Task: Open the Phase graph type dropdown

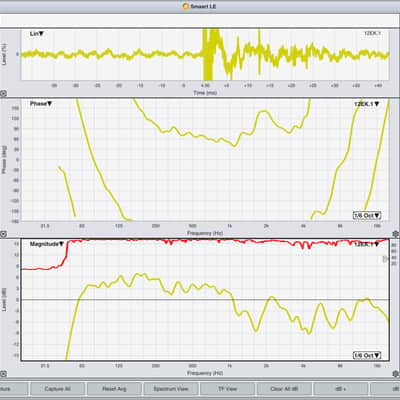Action: pyautogui.click(x=41, y=104)
